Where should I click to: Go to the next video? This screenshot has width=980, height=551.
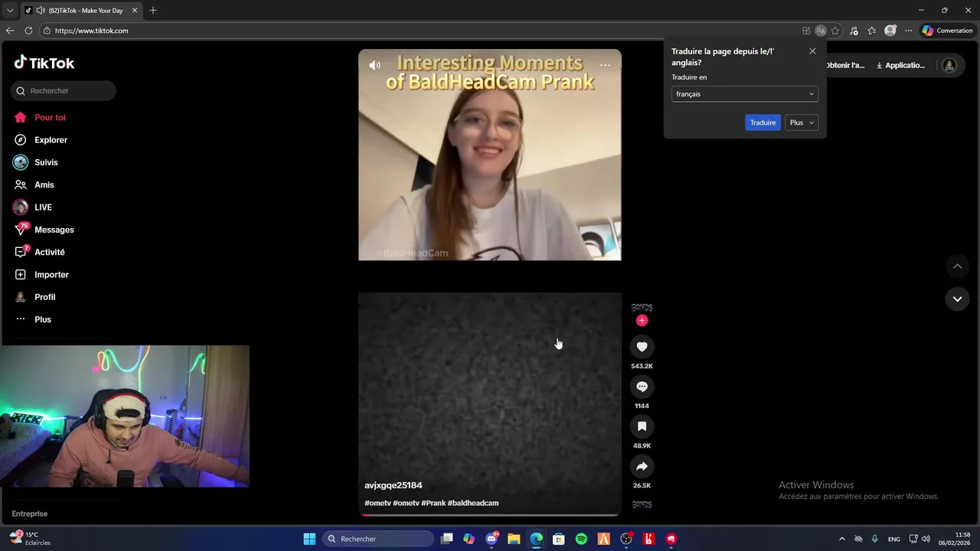click(x=957, y=298)
